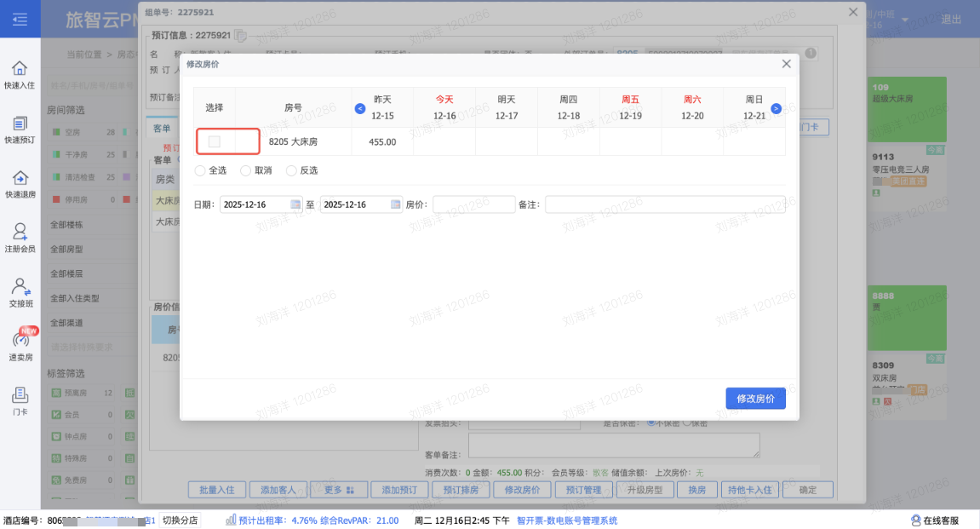
Task: Select the 不保密 radio option
Action: click(651, 423)
